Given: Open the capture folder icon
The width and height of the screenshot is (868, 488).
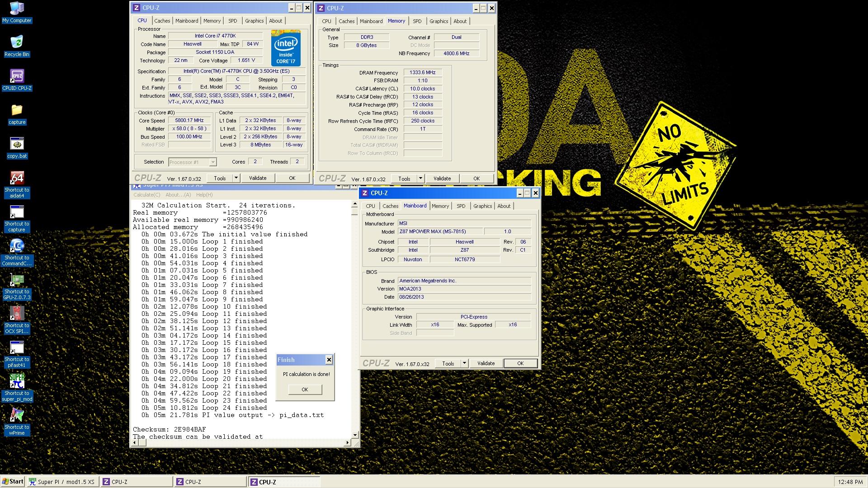Looking at the screenshot, I should pos(17,114).
